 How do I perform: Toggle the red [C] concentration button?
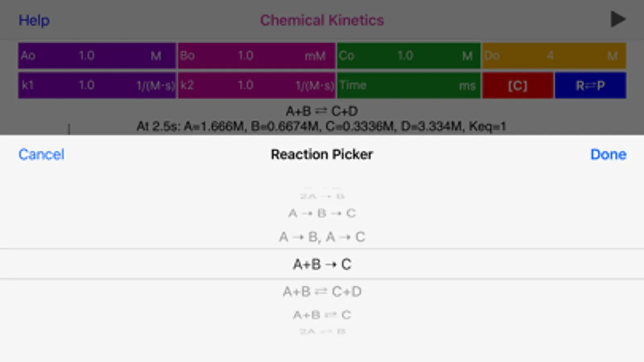pos(518,85)
